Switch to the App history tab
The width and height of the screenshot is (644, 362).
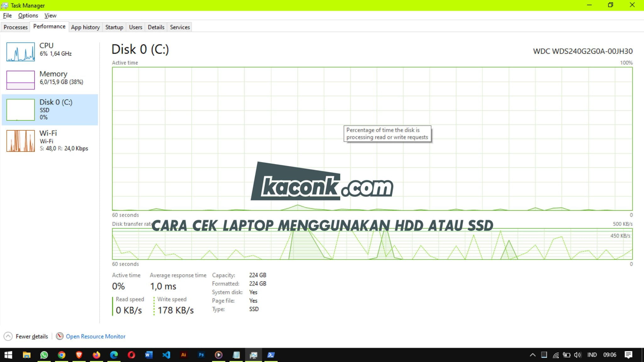pos(85,27)
